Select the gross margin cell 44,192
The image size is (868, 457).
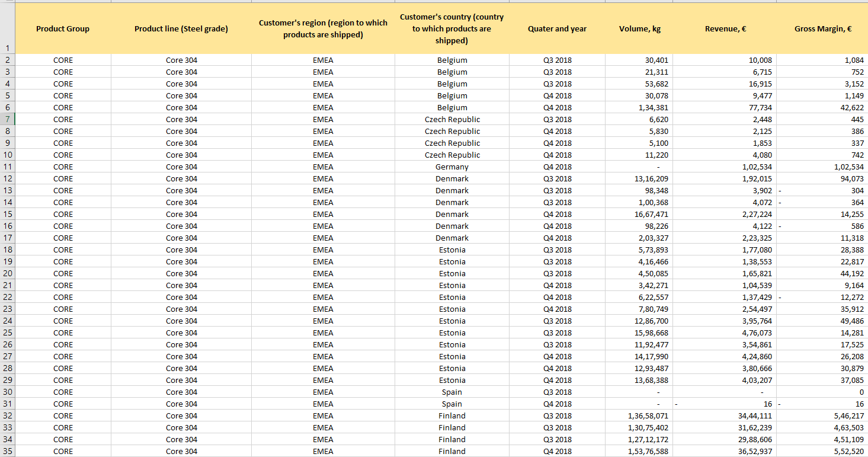(822, 273)
